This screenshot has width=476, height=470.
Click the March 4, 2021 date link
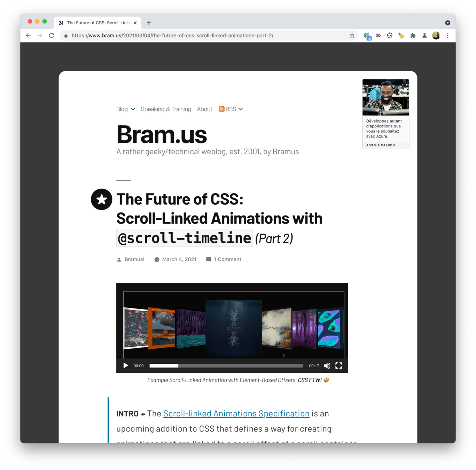179,259
